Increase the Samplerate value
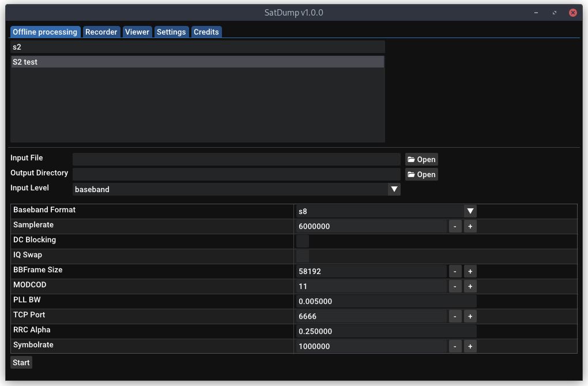Image resolution: width=588 pixels, height=386 pixels. 470,226
